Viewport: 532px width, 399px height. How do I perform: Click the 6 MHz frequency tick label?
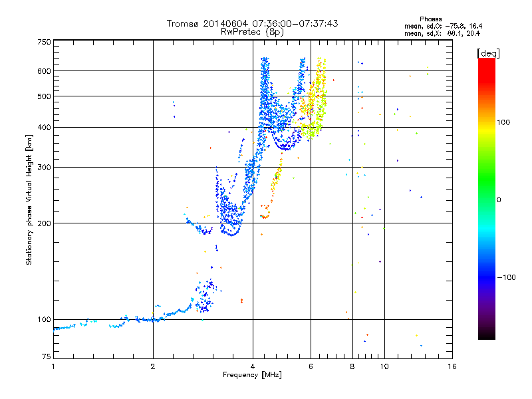coord(311,366)
